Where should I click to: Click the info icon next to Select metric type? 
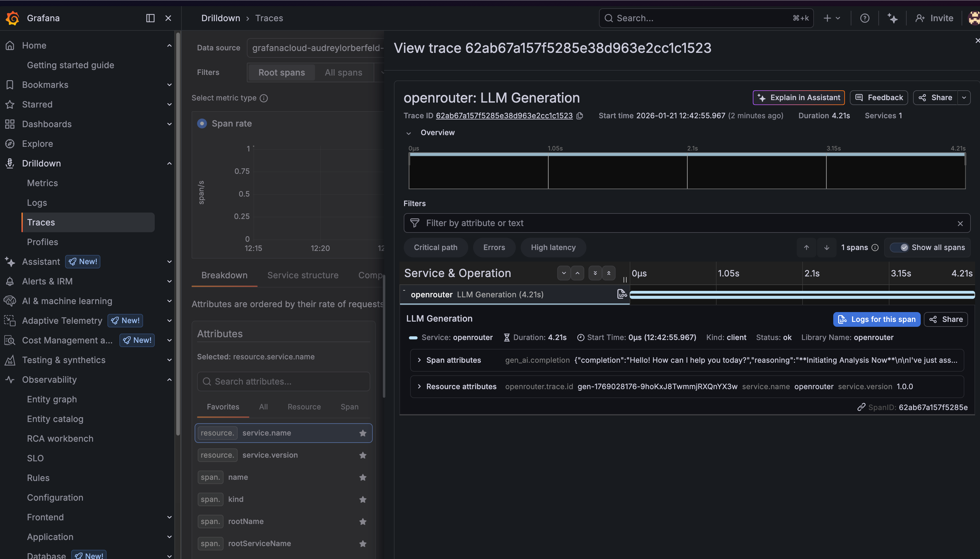click(x=264, y=98)
